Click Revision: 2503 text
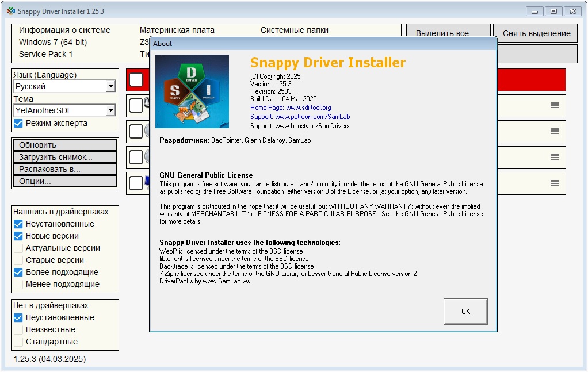Screen dimensions: 588x372 click(271, 91)
